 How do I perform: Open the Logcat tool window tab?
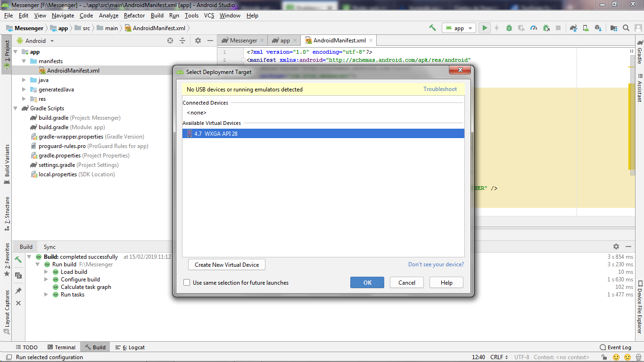pos(130,347)
